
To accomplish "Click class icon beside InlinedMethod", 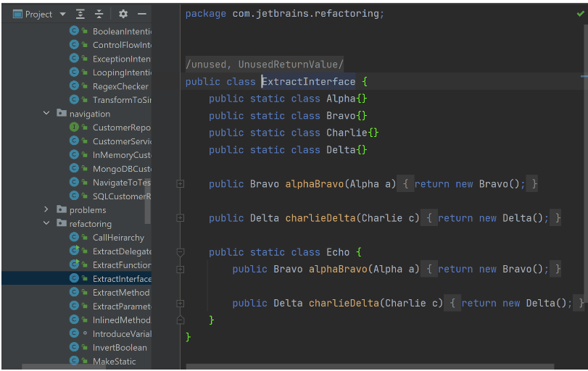I will pyautogui.click(x=74, y=320).
